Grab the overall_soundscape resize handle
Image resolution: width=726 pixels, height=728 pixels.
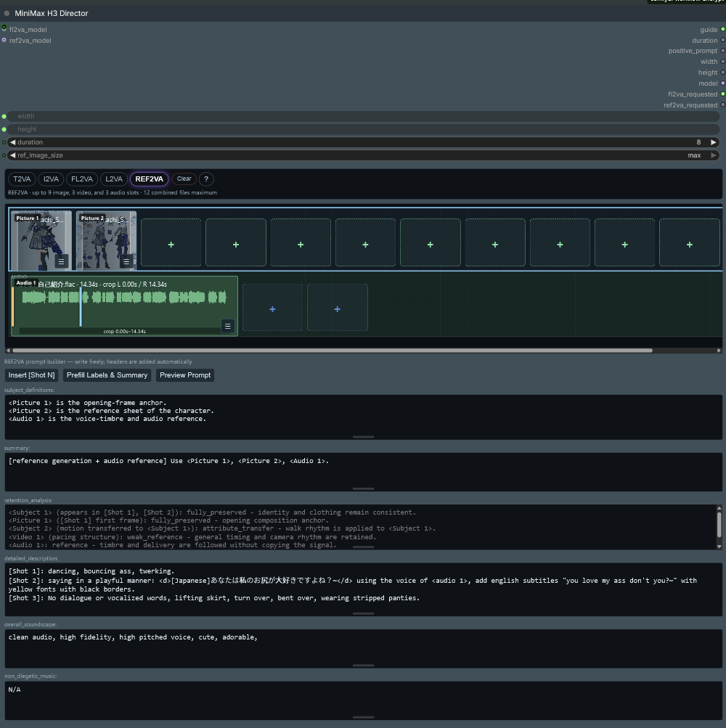tap(363, 666)
